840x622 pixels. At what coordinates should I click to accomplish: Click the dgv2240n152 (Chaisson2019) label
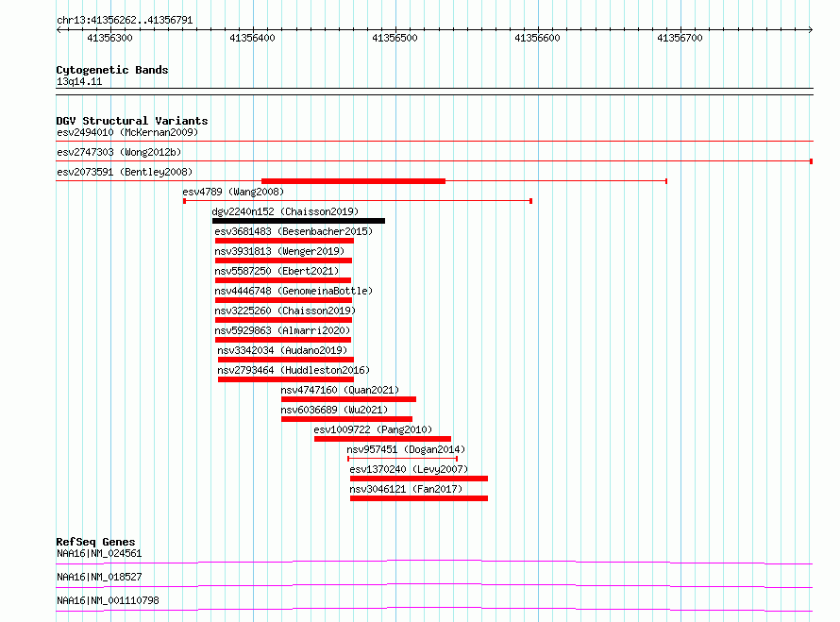(285, 211)
